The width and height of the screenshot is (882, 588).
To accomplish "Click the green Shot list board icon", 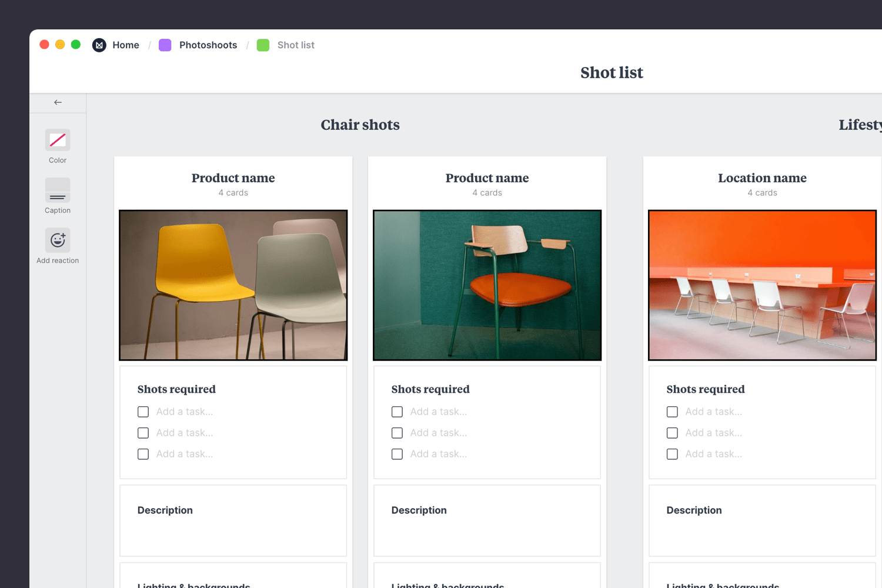I will [x=263, y=45].
